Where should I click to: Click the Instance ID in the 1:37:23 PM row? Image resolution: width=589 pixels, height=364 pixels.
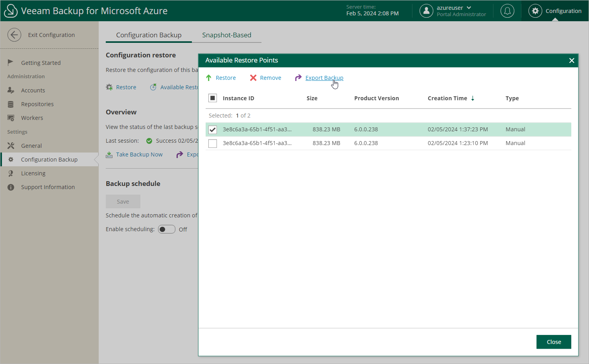pyautogui.click(x=257, y=129)
